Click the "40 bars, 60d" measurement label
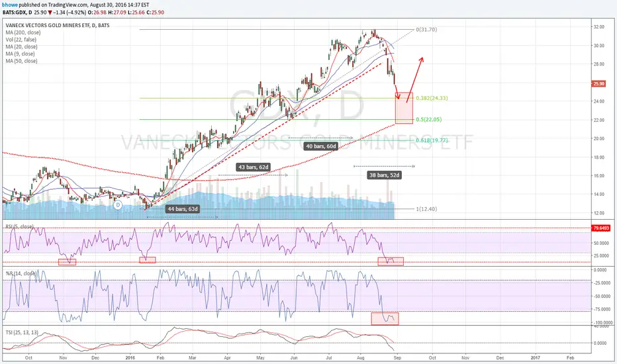This screenshot has width=617, height=364. pyautogui.click(x=321, y=146)
